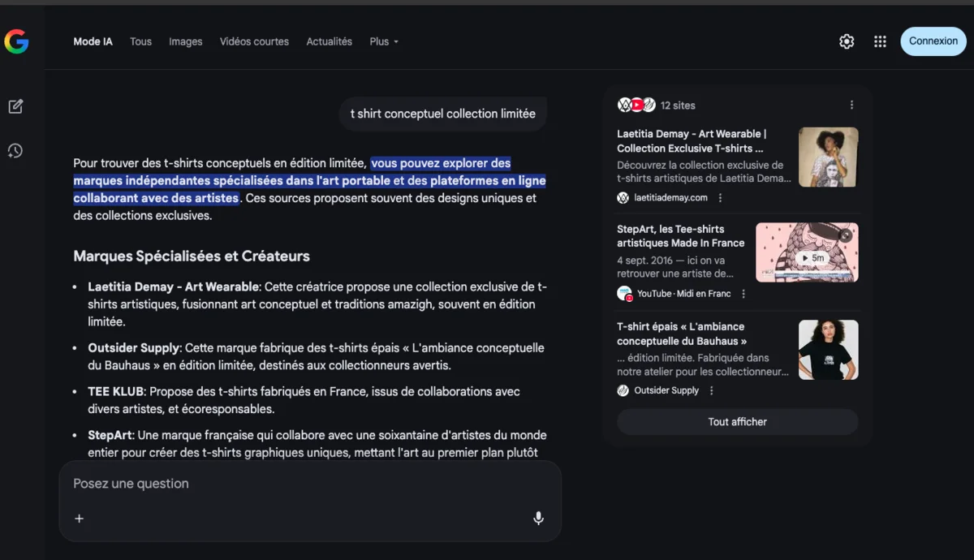The width and height of the screenshot is (974, 560).
Task: Open the search settings gear
Action: point(846,41)
